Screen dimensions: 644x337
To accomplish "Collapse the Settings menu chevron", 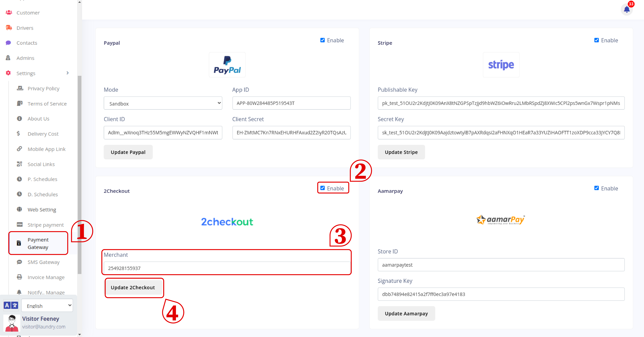I will pos(67,73).
